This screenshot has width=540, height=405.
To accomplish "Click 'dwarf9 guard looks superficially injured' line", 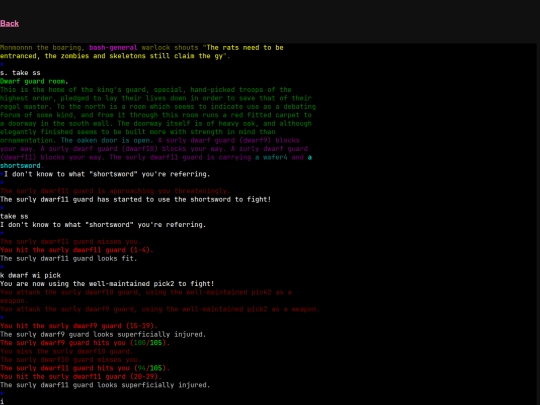I will 103,334.
